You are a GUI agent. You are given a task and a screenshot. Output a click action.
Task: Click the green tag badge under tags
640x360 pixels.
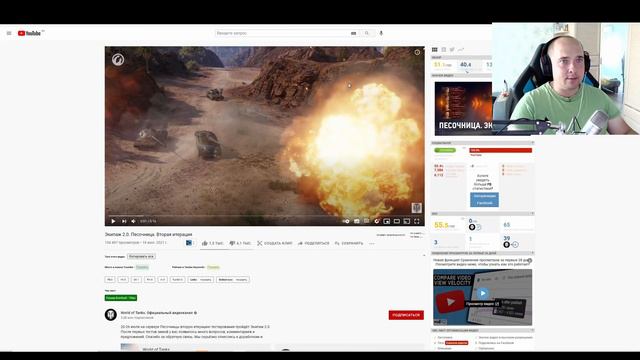pyautogui.click(x=121, y=298)
